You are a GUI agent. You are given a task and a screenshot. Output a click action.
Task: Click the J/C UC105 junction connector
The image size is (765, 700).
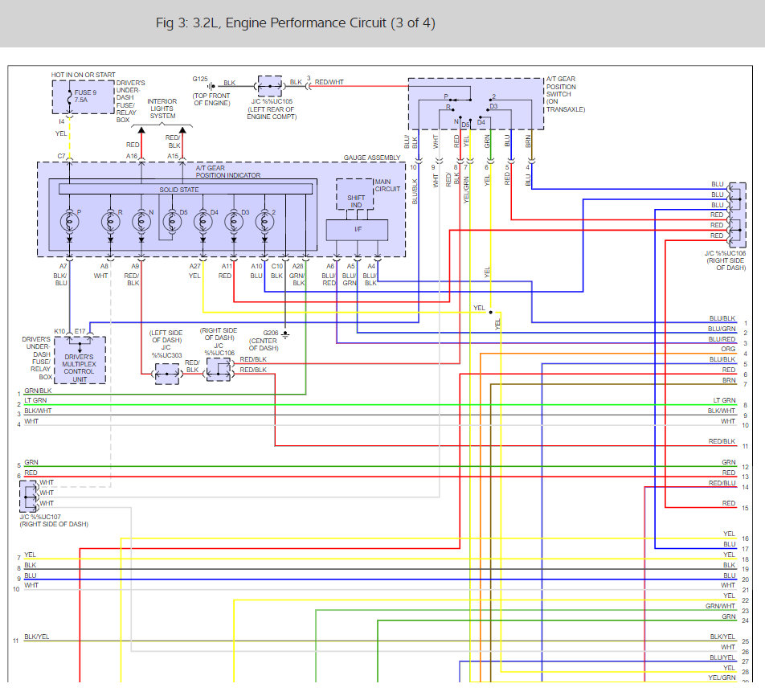[270, 86]
